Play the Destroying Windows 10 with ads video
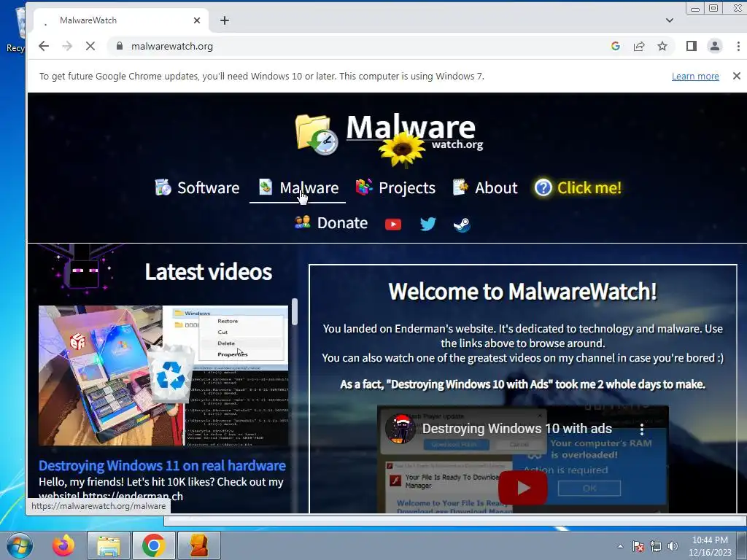This screenshot has height=560, width=747. (523, 488)
